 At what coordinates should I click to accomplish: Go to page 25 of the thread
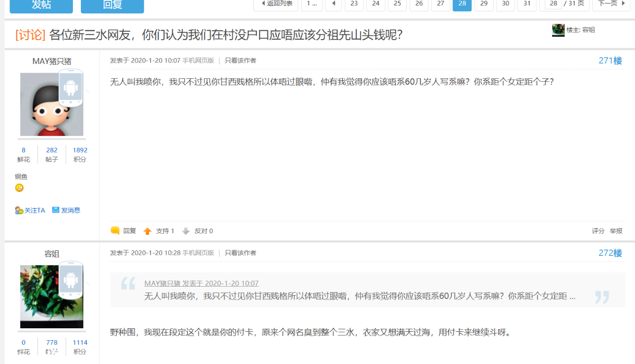tap(397, 4)
